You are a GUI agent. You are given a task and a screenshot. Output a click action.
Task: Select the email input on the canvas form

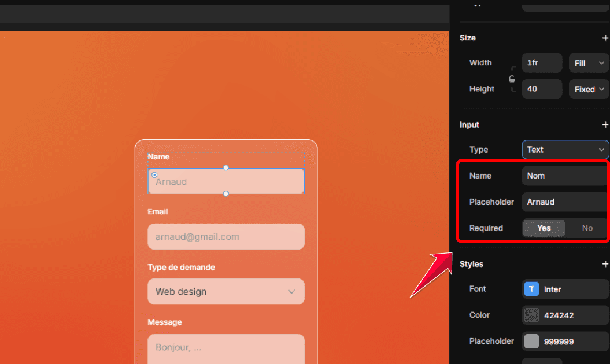[225, 236]
